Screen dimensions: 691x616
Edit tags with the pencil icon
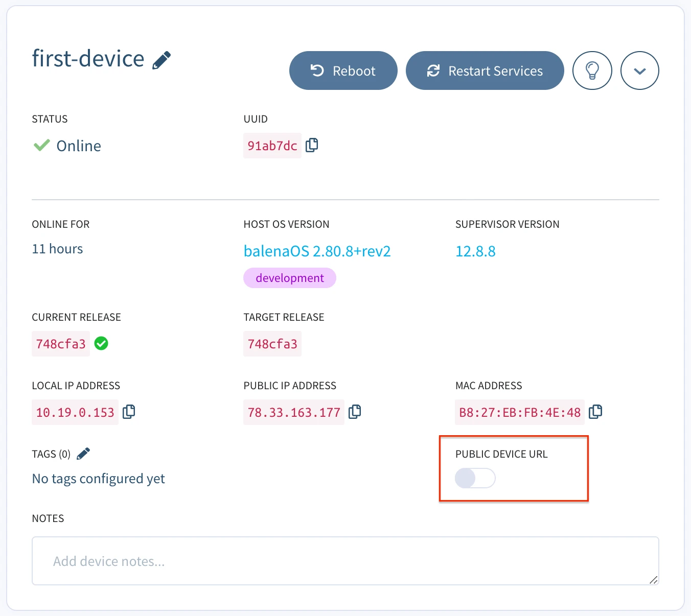click(83, 453)
